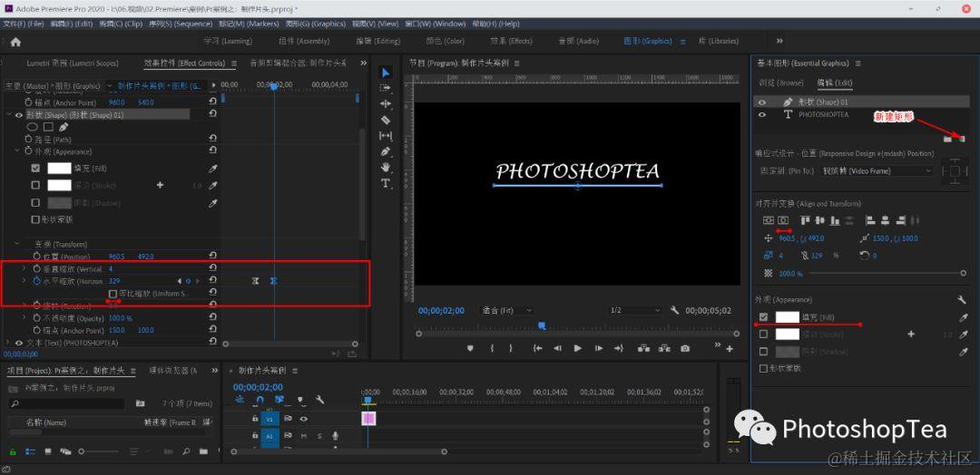
Task: Select the Razor tool
Action: (x=386, y=120)
